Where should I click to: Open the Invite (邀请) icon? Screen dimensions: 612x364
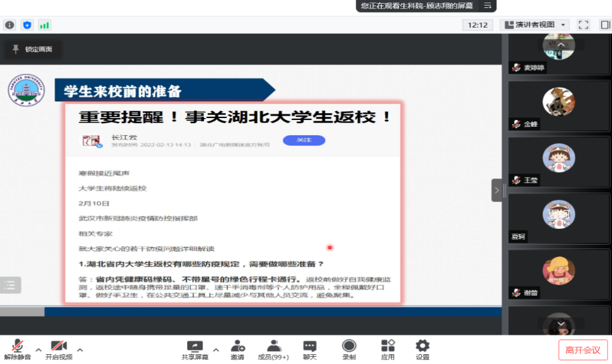237,350
